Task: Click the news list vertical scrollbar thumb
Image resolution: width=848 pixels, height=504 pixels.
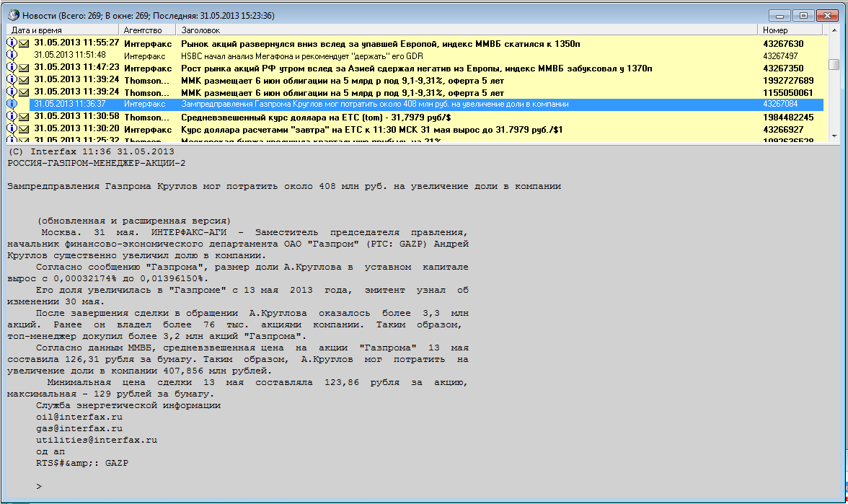Action: (x=834, y=64)
